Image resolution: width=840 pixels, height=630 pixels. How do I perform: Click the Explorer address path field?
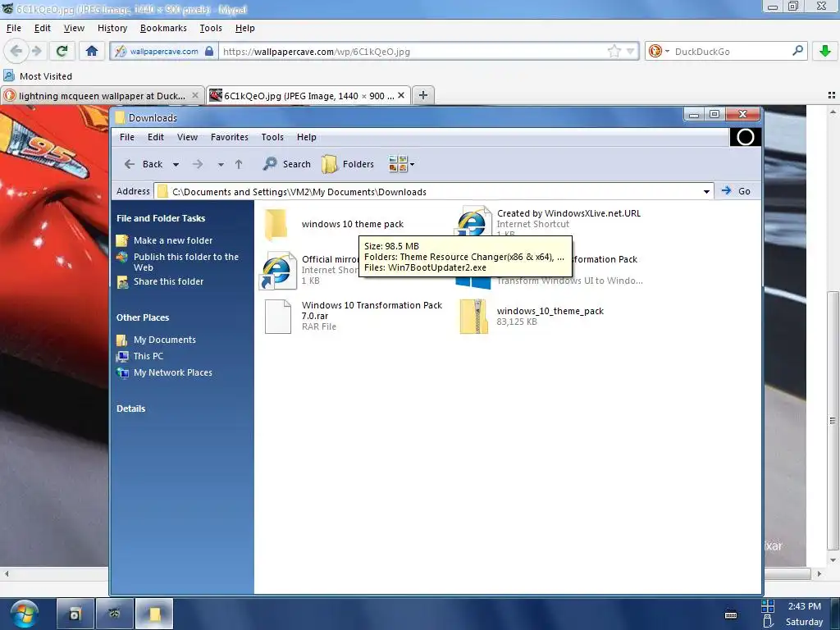(434, 192)
